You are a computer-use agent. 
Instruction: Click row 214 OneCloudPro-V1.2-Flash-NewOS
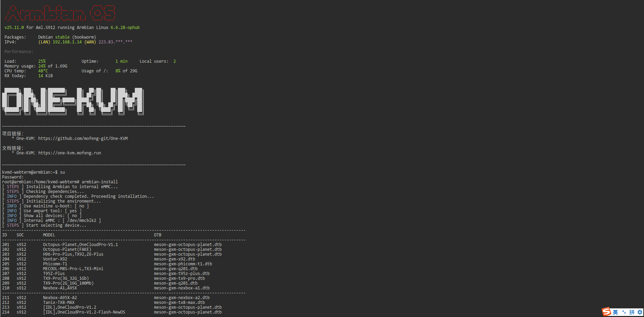point(112,312)
